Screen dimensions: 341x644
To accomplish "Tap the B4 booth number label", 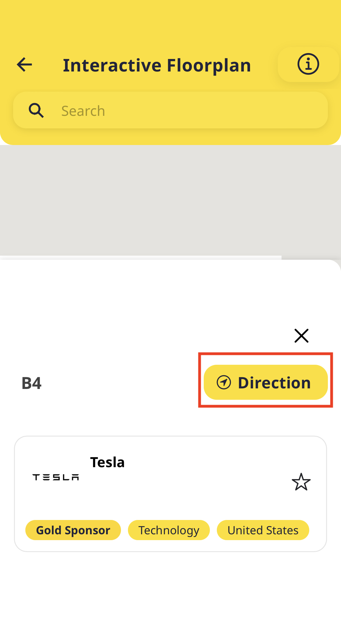I will (x=31, y=383).
